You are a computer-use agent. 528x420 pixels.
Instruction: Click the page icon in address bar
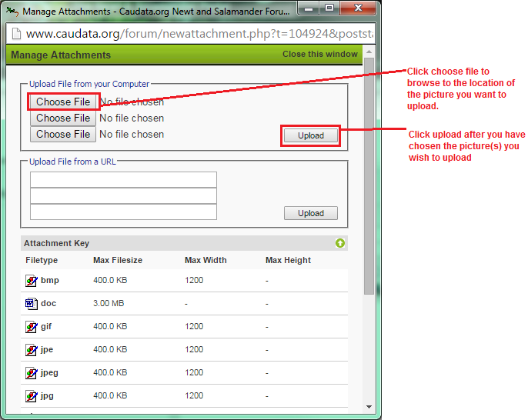click(x=15, y=34)
